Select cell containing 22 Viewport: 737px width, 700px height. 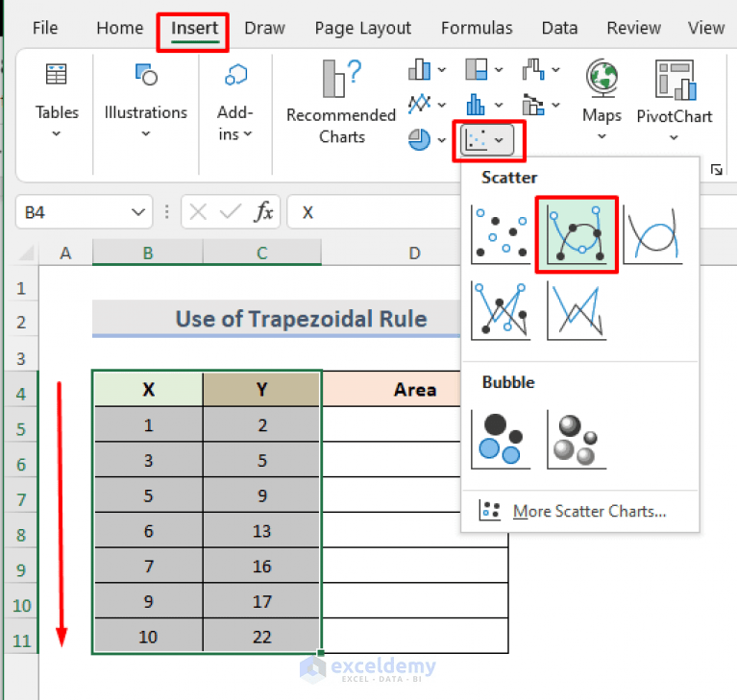pos(261,637)
